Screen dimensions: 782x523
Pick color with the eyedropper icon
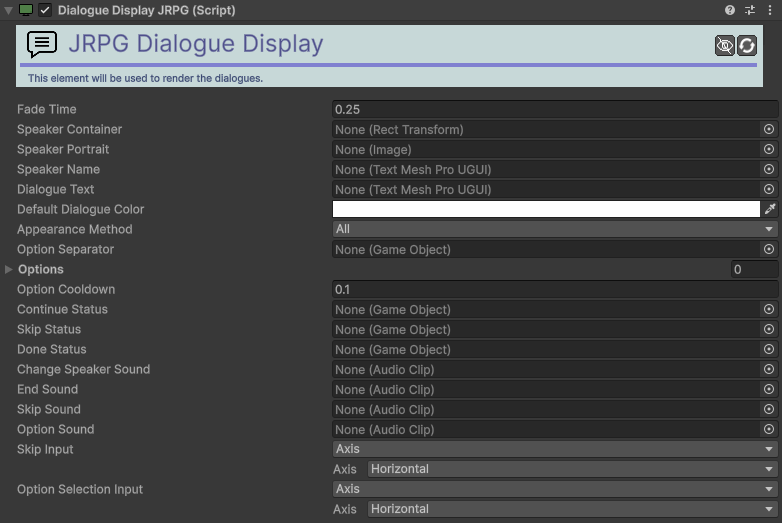(x=770, y=209)
